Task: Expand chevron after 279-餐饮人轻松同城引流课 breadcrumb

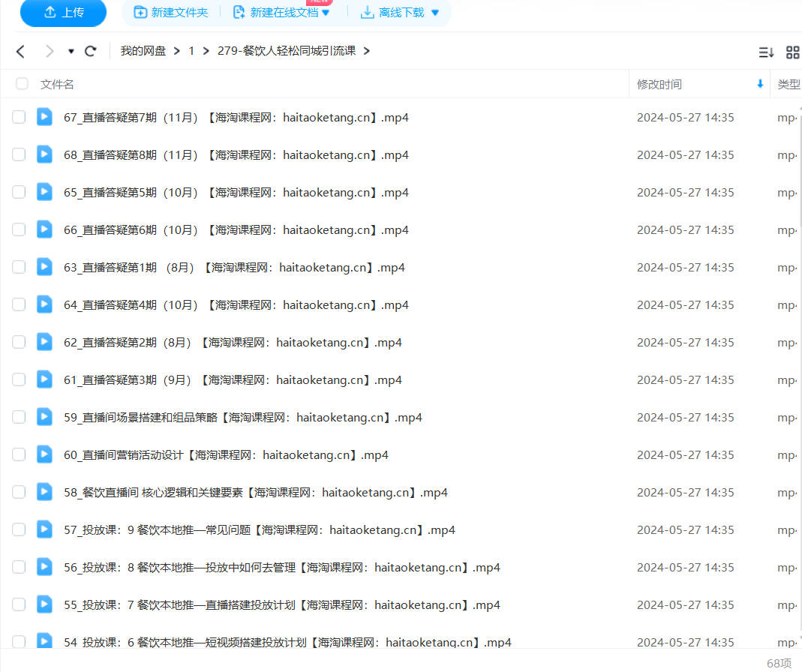Action: [x=367, y=51]
